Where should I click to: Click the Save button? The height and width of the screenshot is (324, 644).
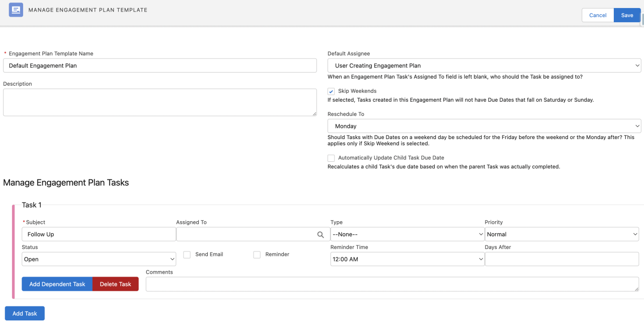(x=627, y=15)
